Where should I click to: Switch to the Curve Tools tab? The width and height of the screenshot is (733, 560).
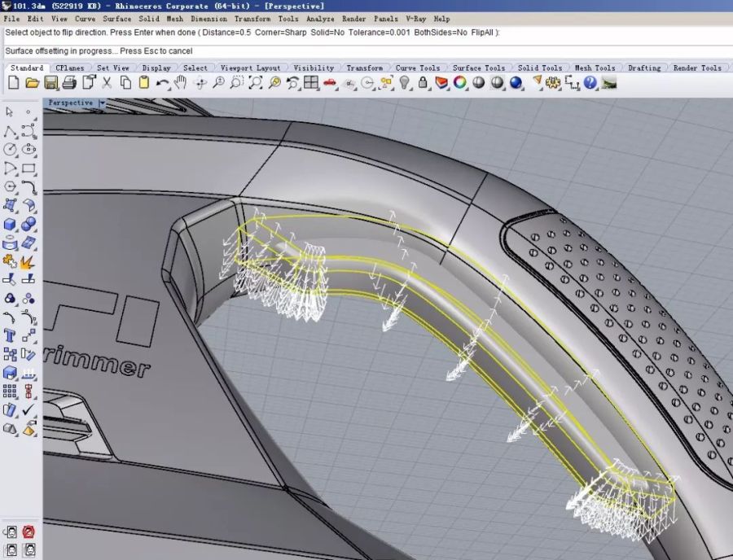(417, 68)
